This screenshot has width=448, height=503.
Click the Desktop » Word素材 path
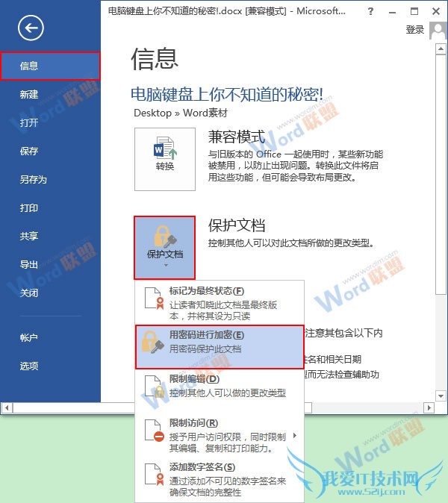(181, 113)
